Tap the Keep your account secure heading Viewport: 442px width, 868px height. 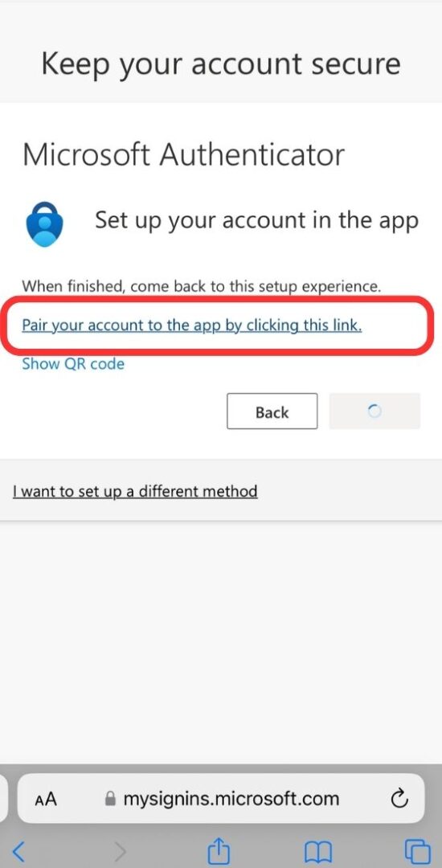click(x=221, y=63)
